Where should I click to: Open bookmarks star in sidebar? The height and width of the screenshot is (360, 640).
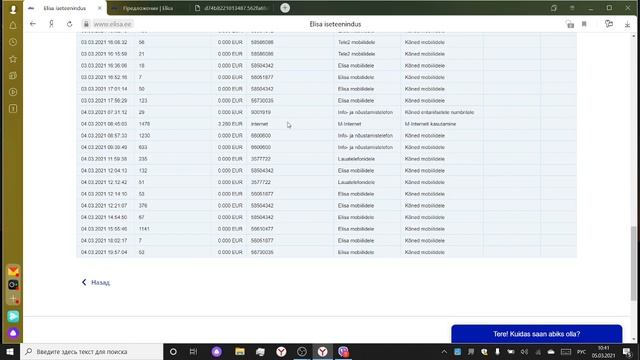pyautogui.click(x=13, y=59)
